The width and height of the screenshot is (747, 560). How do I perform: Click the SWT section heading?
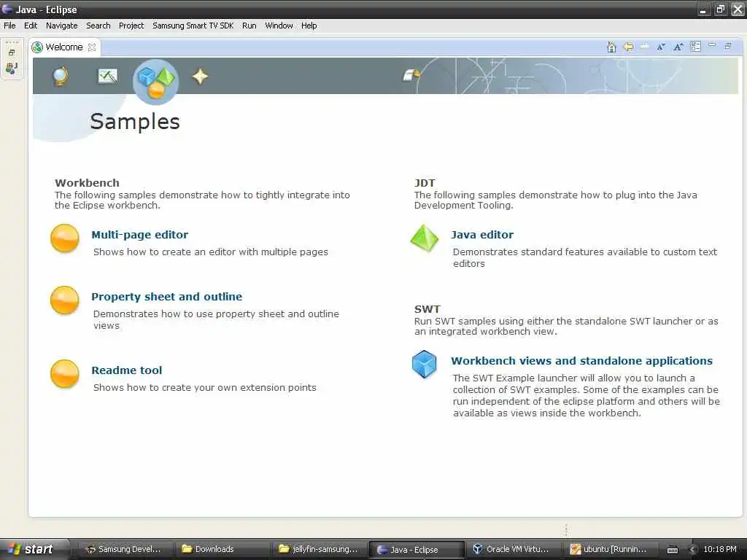[427, 309]
